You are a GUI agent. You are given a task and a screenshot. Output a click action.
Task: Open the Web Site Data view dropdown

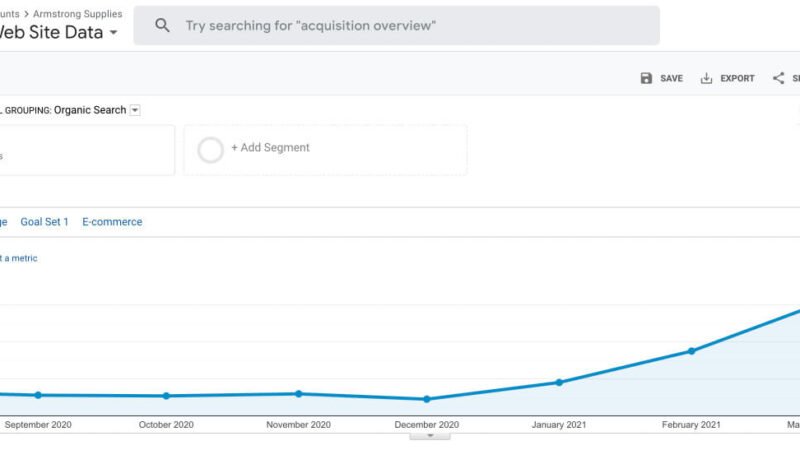click(x=112, y=33)
